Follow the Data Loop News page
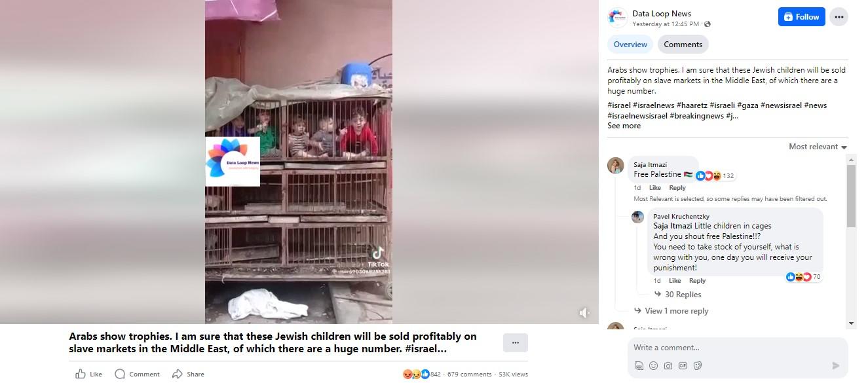 pos(801,17)
